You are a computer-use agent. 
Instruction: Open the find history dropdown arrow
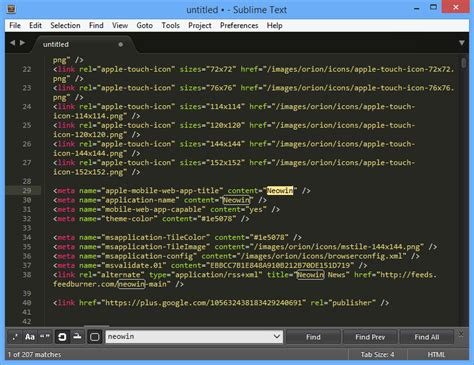[x=277, y=337]
